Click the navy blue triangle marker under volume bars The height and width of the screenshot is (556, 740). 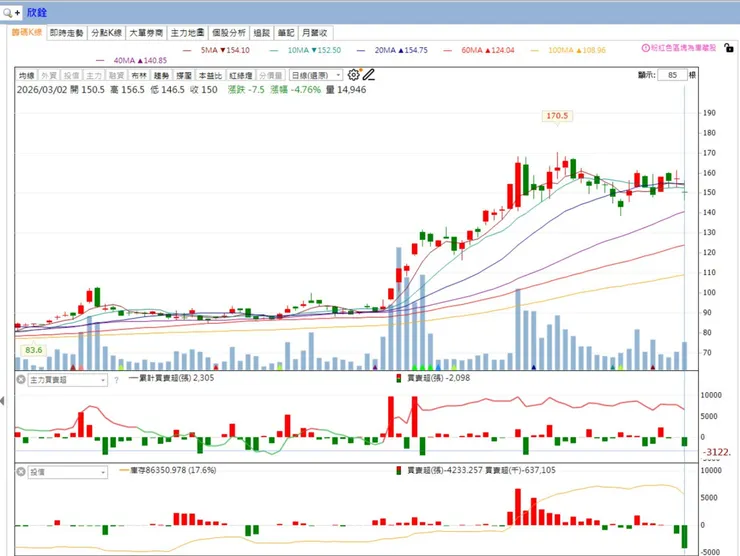pyautogui.click(x=534, y=367)
